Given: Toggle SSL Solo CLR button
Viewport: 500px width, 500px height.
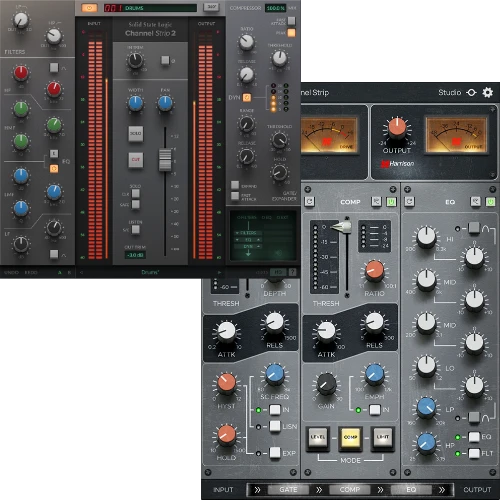Looking at the screenshot, I should click(136, 193).
